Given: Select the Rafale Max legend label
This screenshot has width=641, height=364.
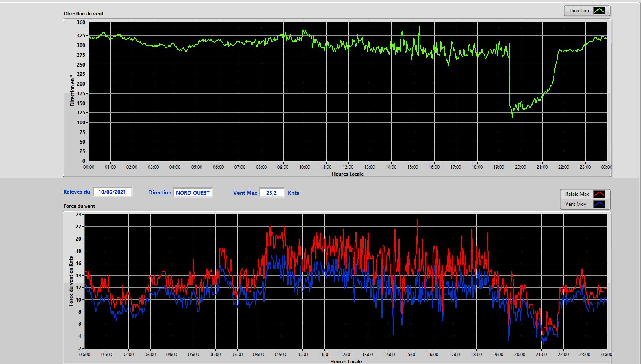Looking at the screenshot, I should [577, 194].
